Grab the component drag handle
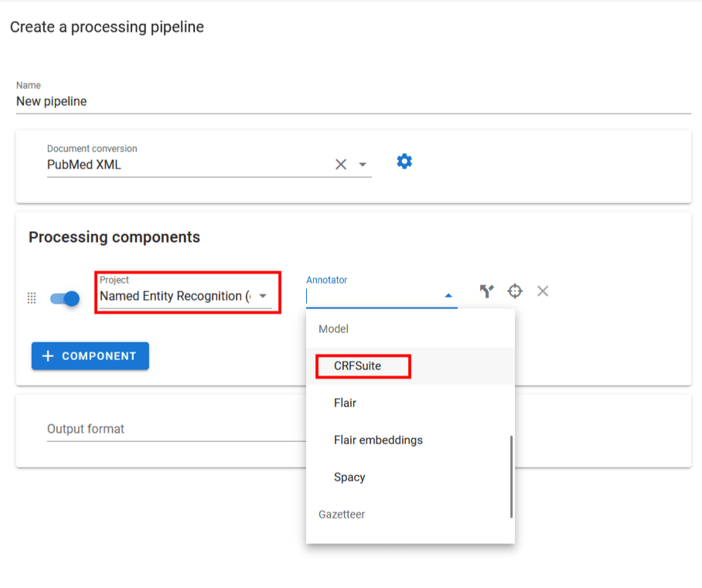702x588 pixels. 32,298
